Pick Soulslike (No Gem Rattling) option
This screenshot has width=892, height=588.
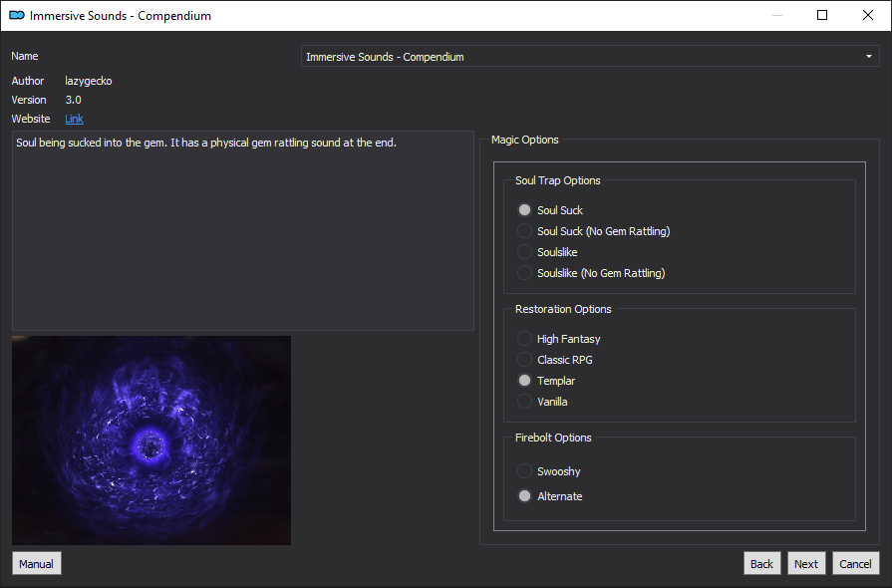pos(525,273)
